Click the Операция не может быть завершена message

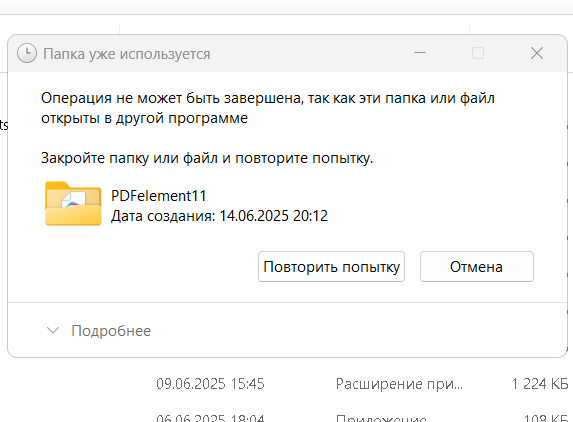[x=268, y=108]
